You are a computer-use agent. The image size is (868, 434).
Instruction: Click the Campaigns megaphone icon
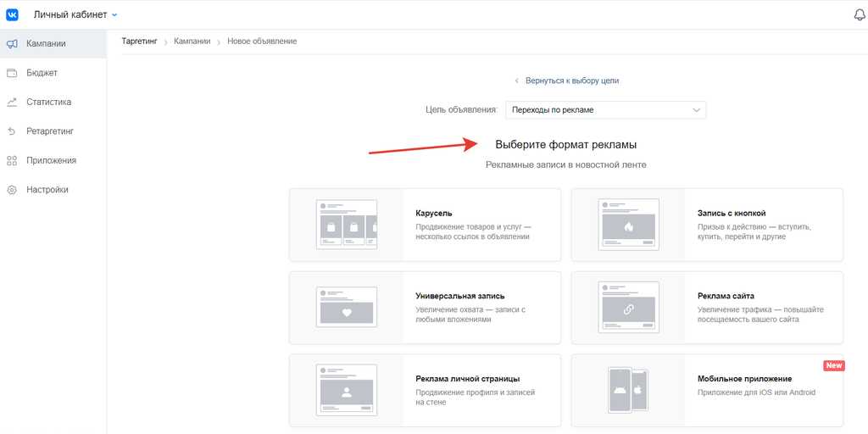click(12, 44)
